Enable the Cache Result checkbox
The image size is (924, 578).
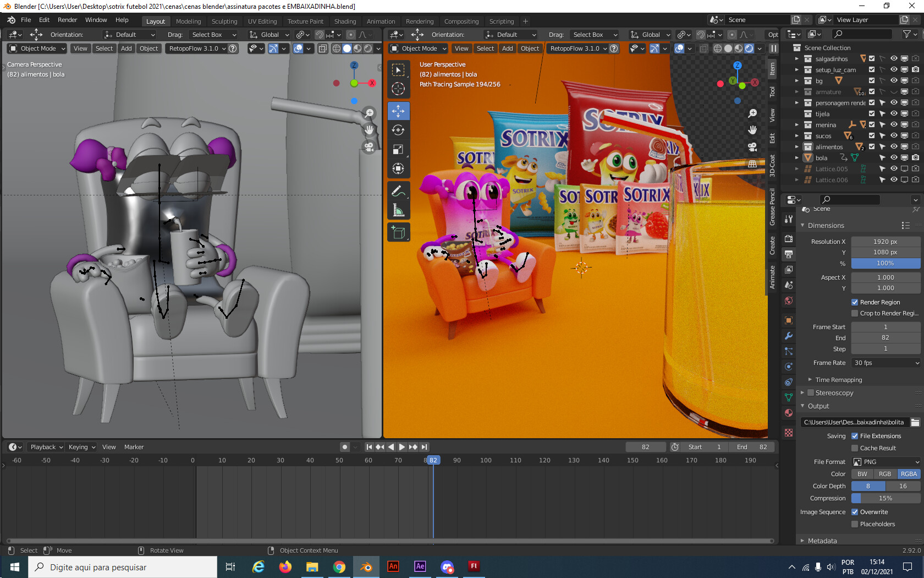(855, 448)
